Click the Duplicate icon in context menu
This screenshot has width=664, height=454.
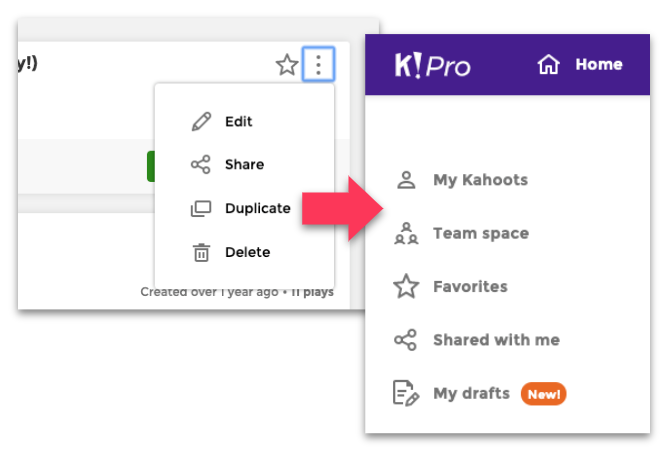201,208
